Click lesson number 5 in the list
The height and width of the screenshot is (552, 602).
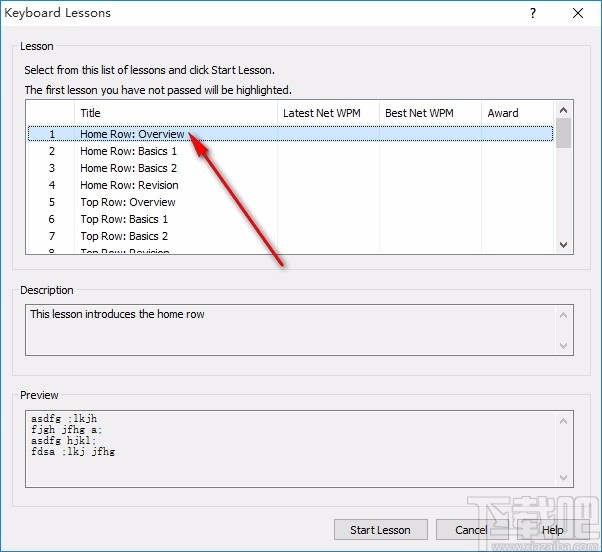(52, 202)
